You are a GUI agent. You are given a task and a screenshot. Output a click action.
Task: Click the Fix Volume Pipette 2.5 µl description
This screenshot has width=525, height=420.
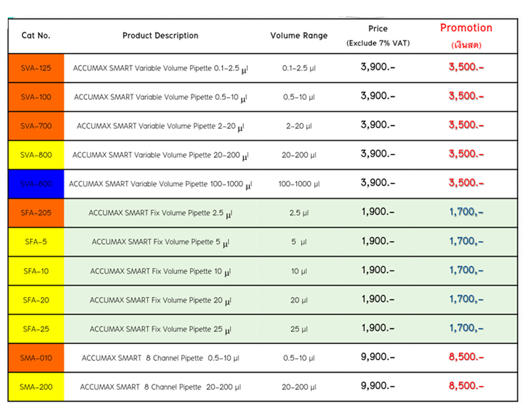[x=160, y=213]
